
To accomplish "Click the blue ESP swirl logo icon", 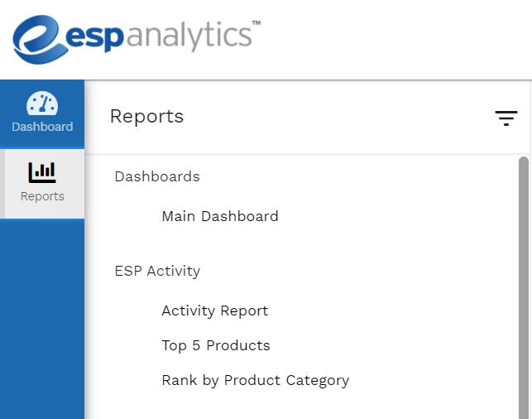I will tap(39, 40).
